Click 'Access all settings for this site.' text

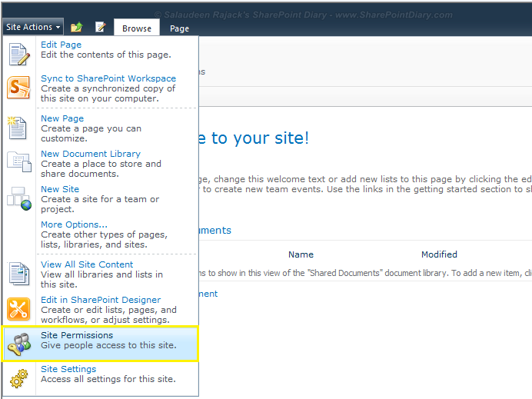point(108,379)
